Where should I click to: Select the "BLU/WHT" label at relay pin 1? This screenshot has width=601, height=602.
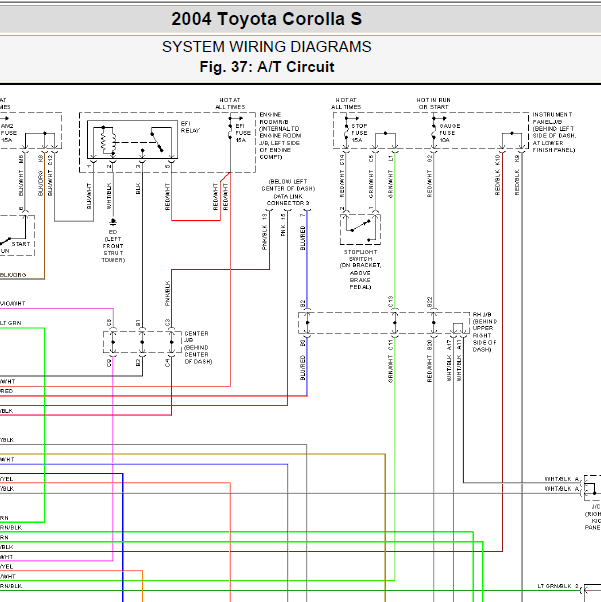(x=89, y=196)
